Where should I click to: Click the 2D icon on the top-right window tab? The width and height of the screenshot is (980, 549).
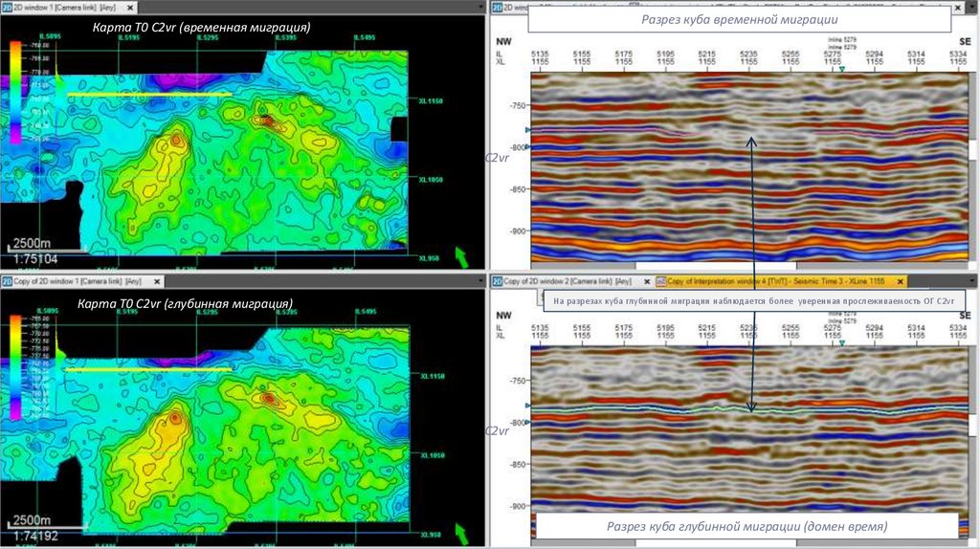[x=497, y=8]
